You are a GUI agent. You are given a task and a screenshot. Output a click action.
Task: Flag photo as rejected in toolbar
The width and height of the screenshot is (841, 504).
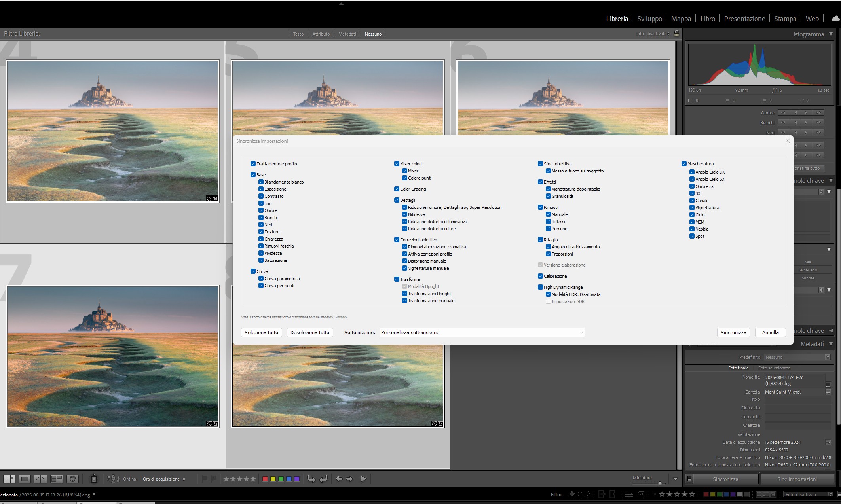214,479
